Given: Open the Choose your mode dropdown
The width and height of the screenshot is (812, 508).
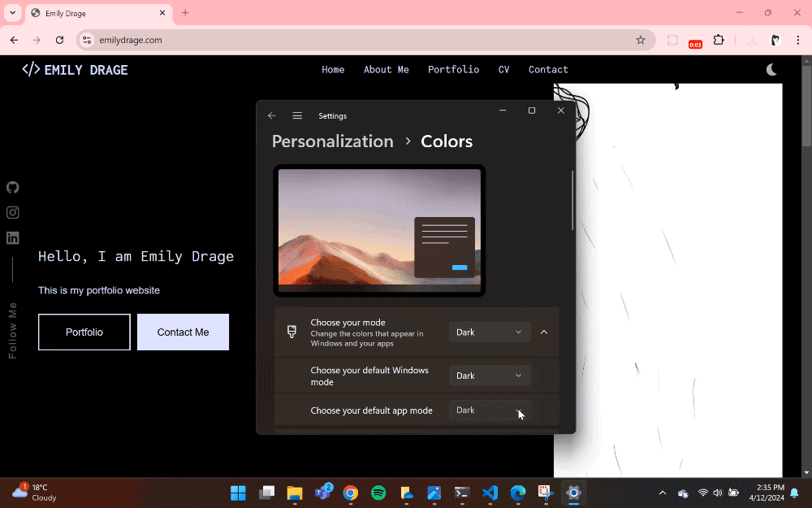Looking at the screenshot, I should (x=490, y=332).
